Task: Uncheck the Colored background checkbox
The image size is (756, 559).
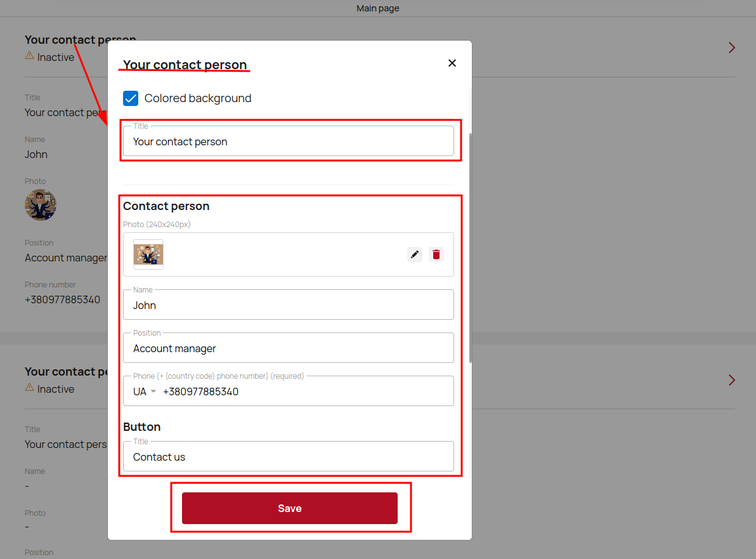Action: click(131, 98)
